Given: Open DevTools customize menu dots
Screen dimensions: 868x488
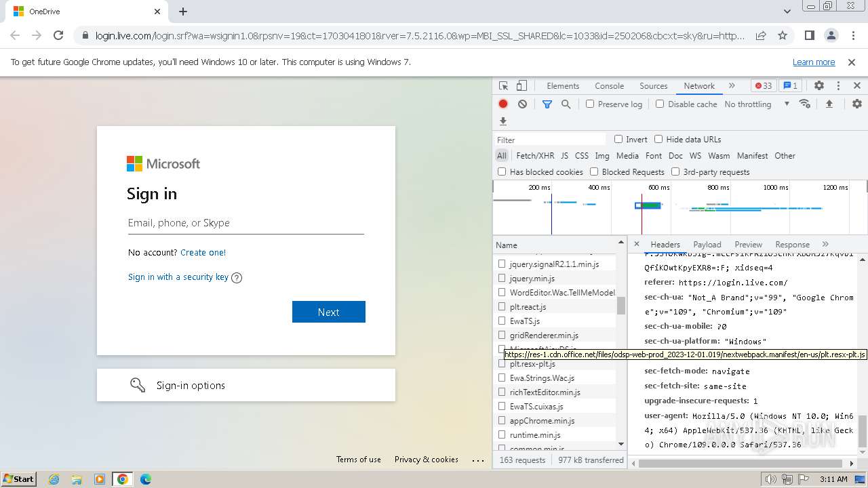Looking at the screenshot, I should (838, 86).
